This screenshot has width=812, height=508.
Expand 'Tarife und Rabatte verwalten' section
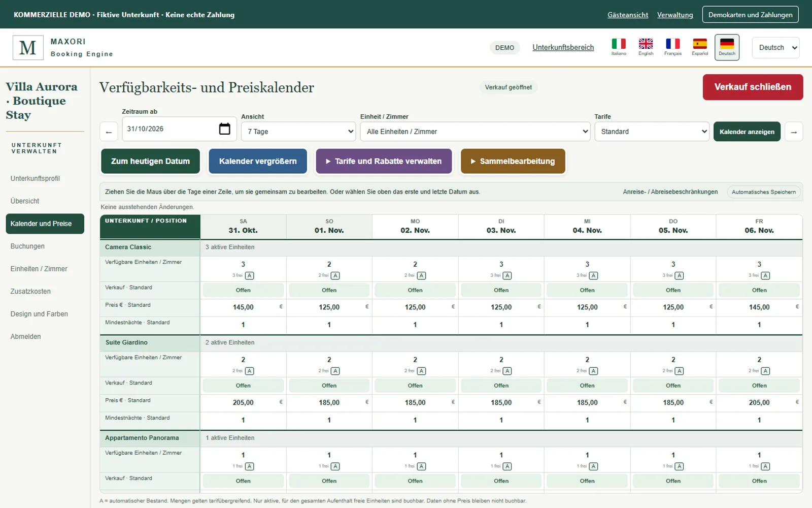(384, 161)
